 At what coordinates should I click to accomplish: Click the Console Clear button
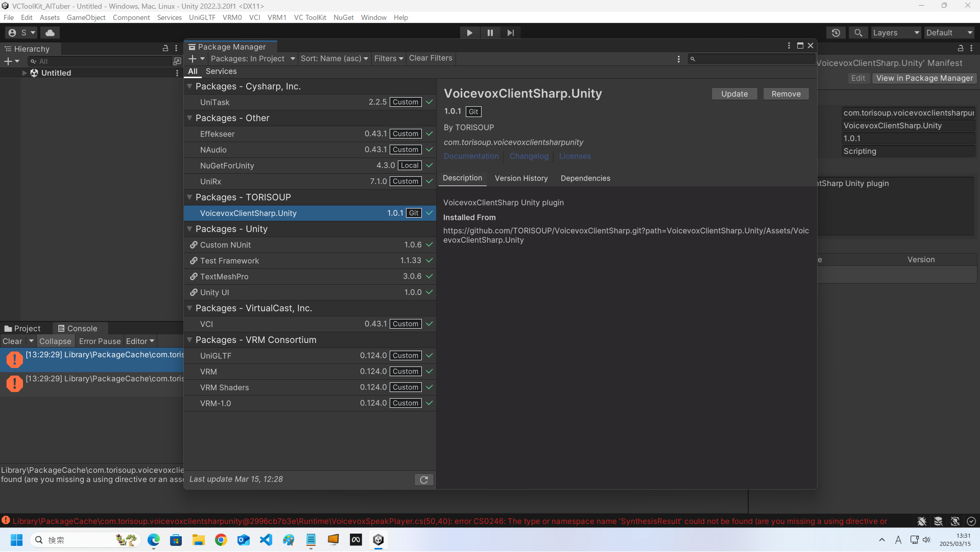(x=12, y=341)
